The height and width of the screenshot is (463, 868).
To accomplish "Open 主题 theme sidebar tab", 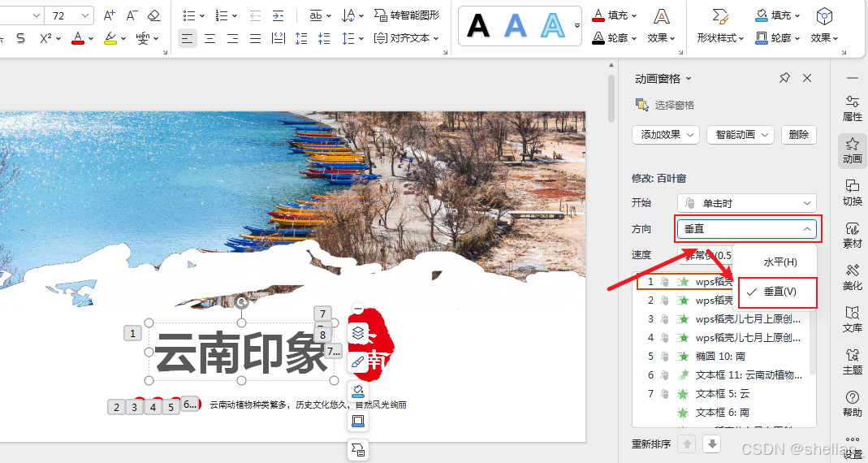I will coord(852,361).
